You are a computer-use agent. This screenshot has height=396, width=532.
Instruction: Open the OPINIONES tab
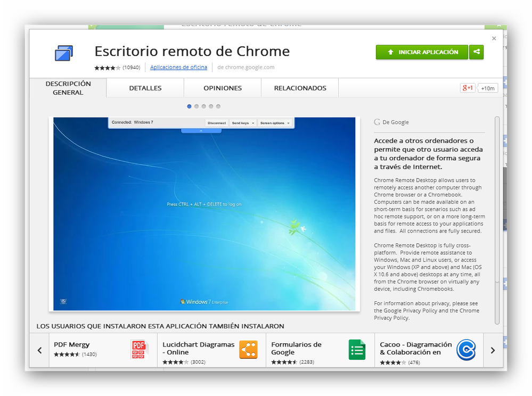pos(222,88)
